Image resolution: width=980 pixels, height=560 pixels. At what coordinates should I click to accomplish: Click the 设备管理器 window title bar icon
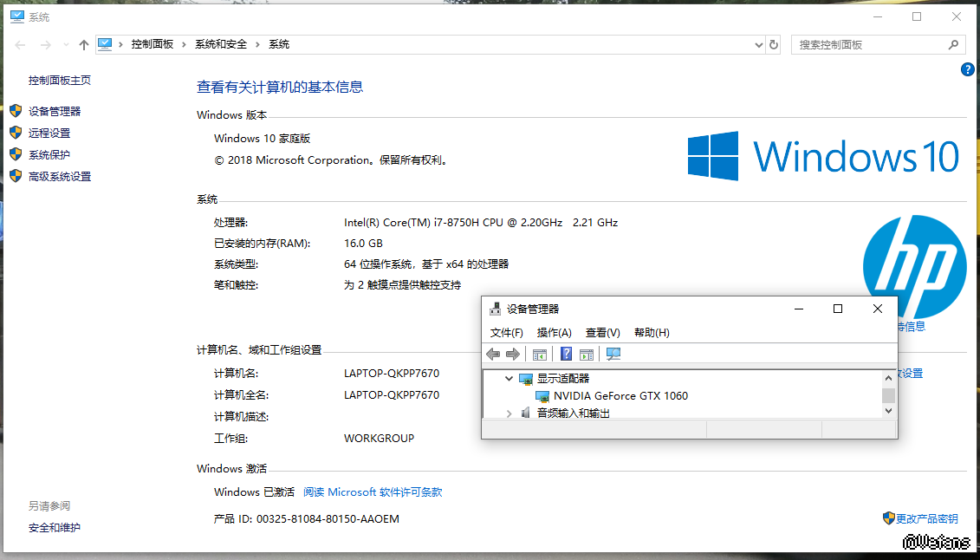pos(495,309)
